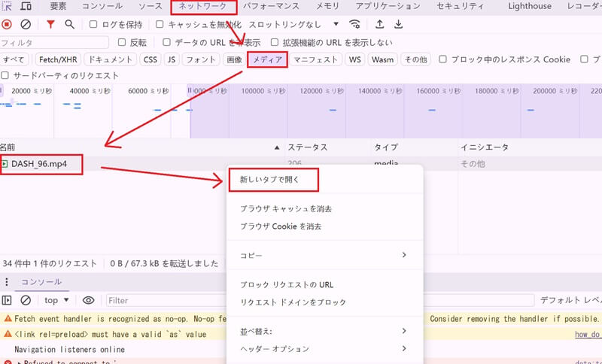The width and height of the screenshot is (602, 364).
Task: Switch to ソース tab
Action: click(150, 6)
